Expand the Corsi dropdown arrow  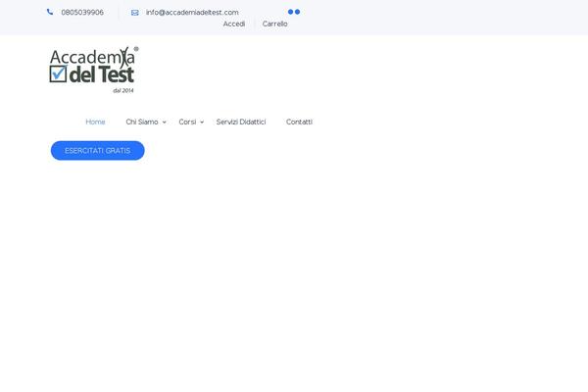point(202,122)
